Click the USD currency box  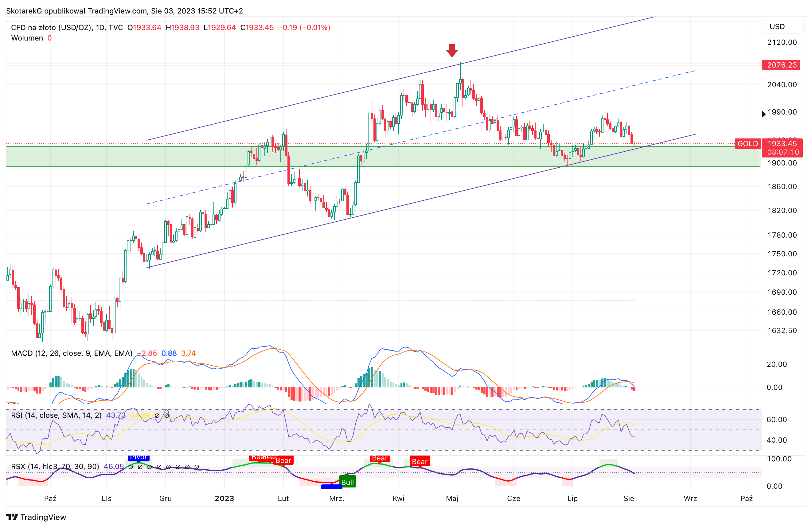783,27
